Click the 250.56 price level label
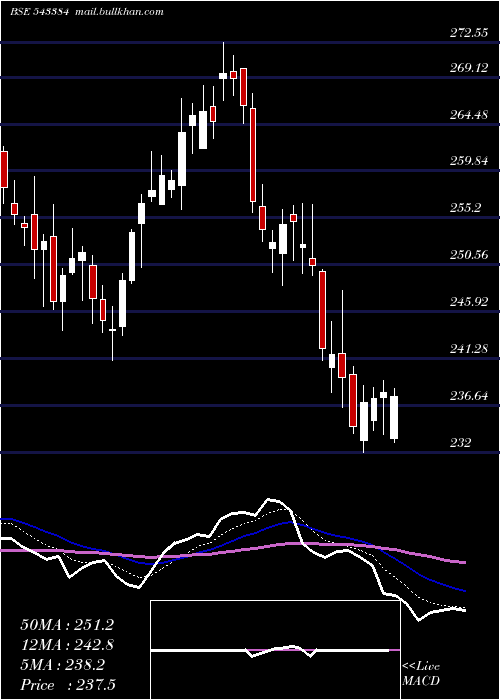 469,255
